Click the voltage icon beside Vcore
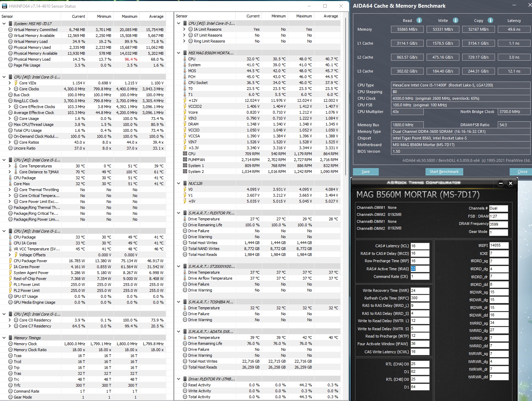 click(x=185, y=112)
